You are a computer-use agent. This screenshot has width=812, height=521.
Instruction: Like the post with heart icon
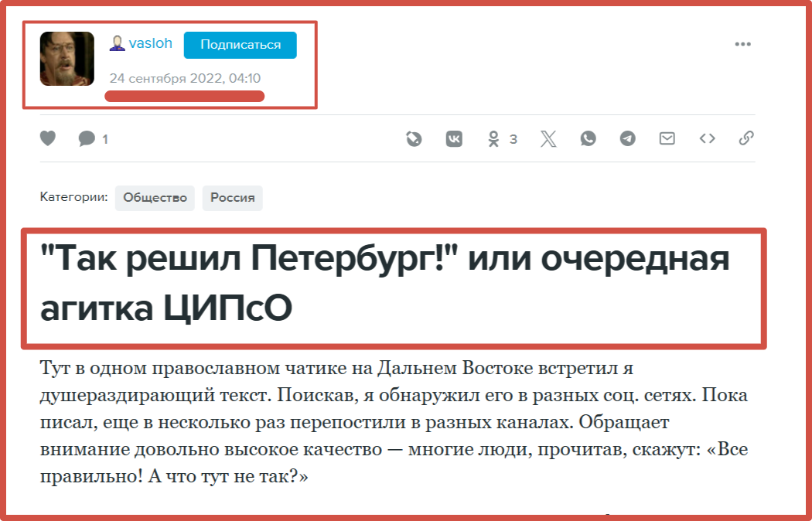[48, 139]
